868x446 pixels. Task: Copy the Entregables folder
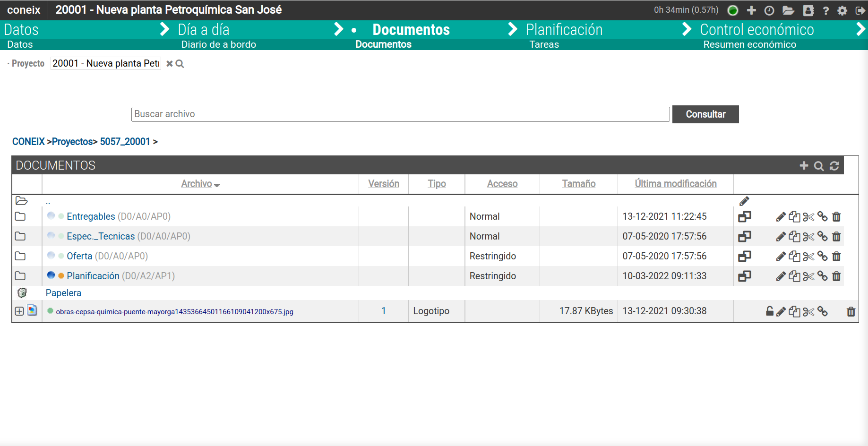[x=795, y=217]
